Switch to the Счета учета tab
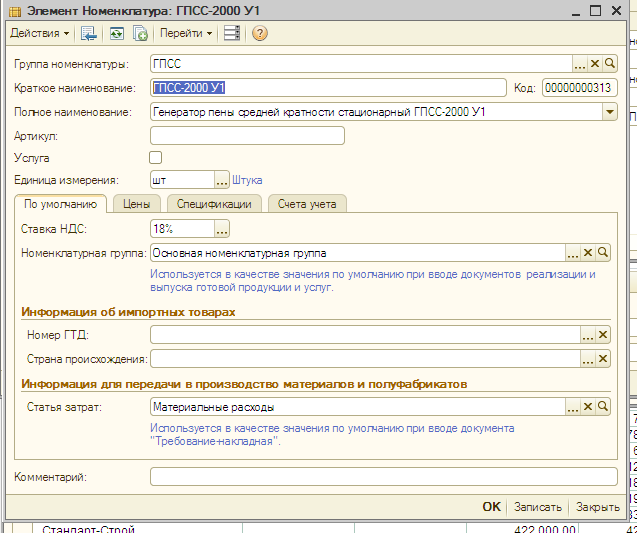Image resolution: width=637 pixels, height=533 pixels. click(x=307, y=204)
